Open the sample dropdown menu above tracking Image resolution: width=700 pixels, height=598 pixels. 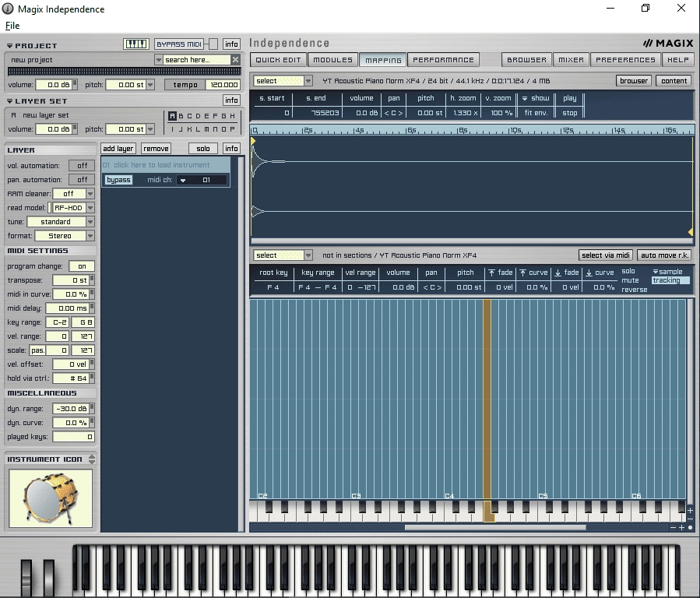(x=667, y=271)
